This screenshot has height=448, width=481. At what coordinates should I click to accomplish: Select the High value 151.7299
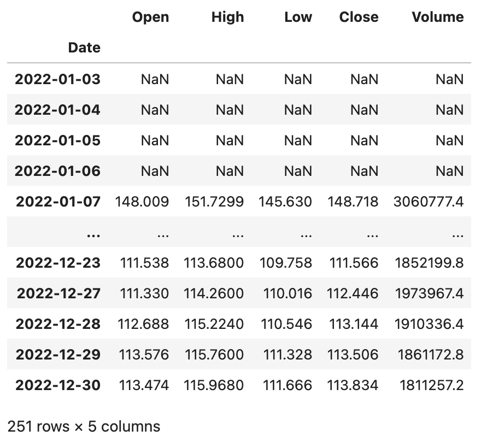point(214,202)
